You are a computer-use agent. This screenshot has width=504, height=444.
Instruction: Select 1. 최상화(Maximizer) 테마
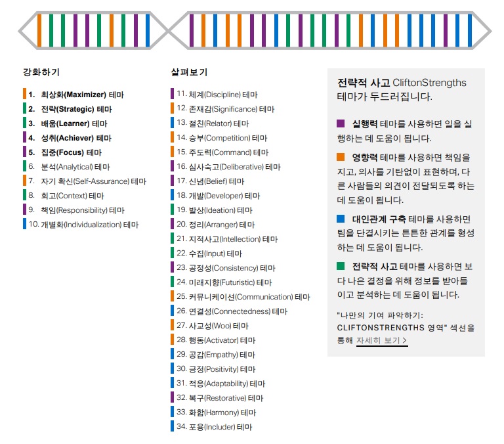click(73, 95)
